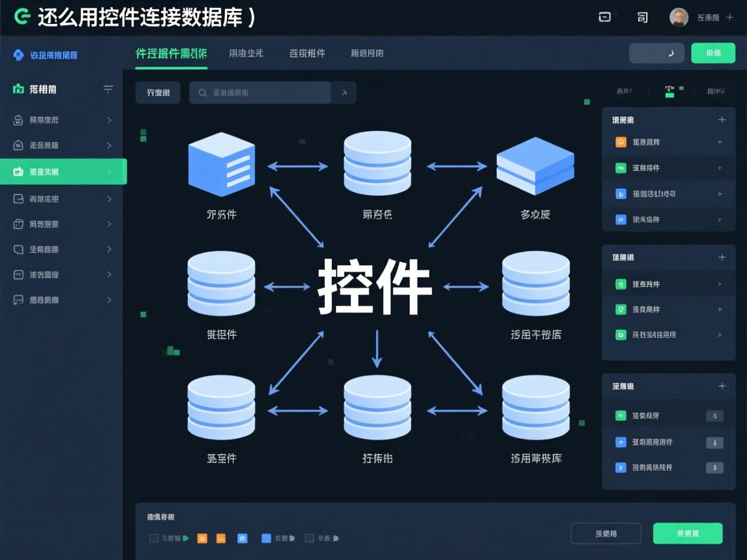Click the green confirm button at bottom right

(687, 533)
